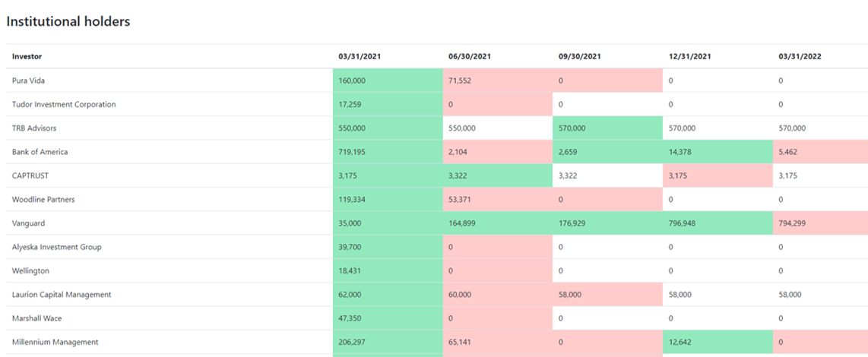Select the 03/31/2021 column header
Image resolution: width=868 pixels, height=357 pixels.
(x=360, y=56)
